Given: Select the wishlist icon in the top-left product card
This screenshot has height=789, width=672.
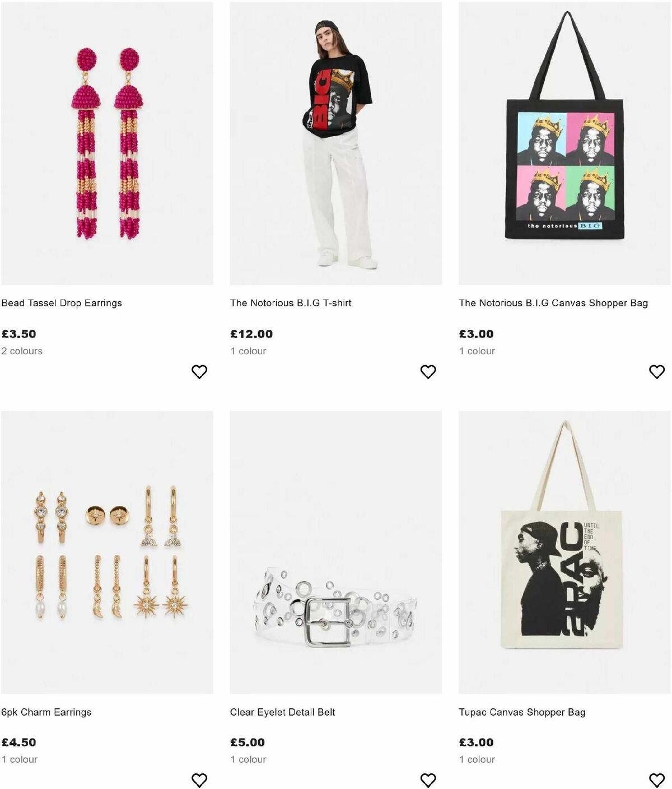Looking at the screenshot, I should (199, 371).
